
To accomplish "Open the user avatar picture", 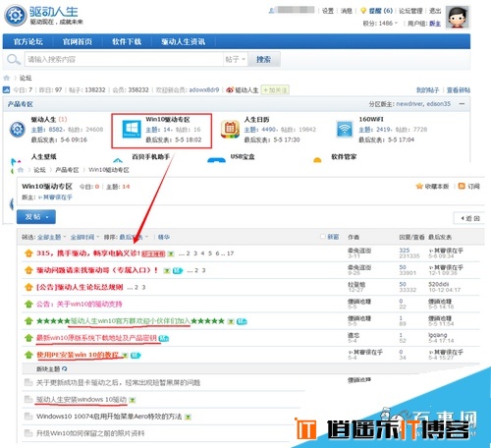I will 458,18.
